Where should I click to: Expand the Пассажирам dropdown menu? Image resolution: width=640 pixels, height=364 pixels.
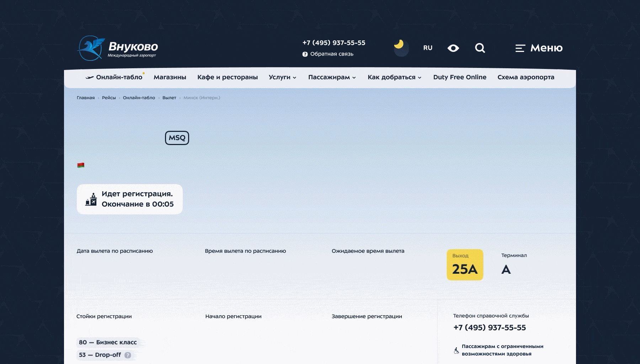coord(332,77)
